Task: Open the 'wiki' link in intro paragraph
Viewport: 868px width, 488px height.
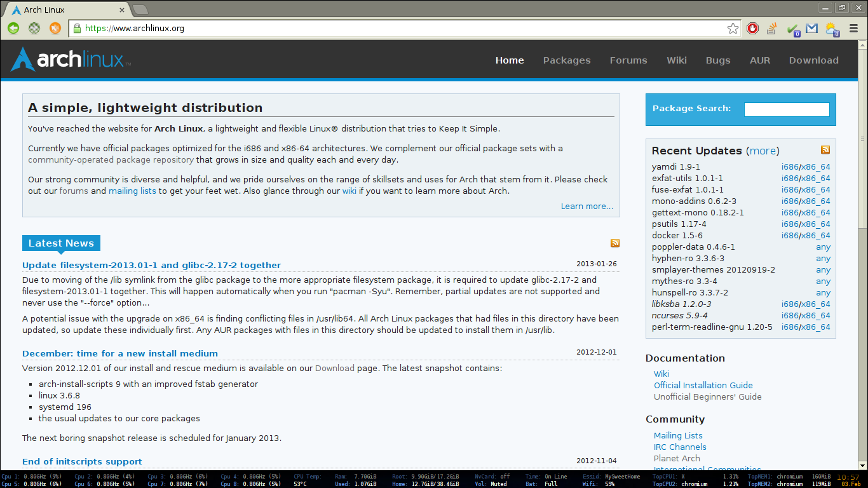Action: coord(349,191)
